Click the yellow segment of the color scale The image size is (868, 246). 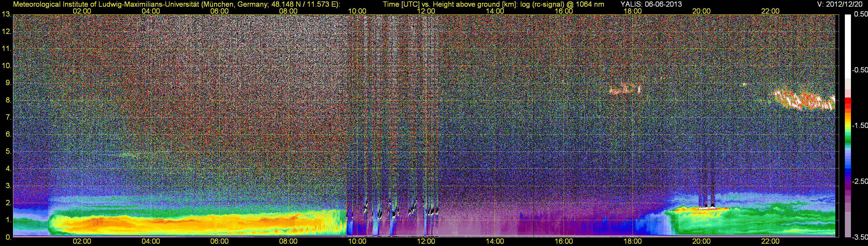tap(847, 123)
